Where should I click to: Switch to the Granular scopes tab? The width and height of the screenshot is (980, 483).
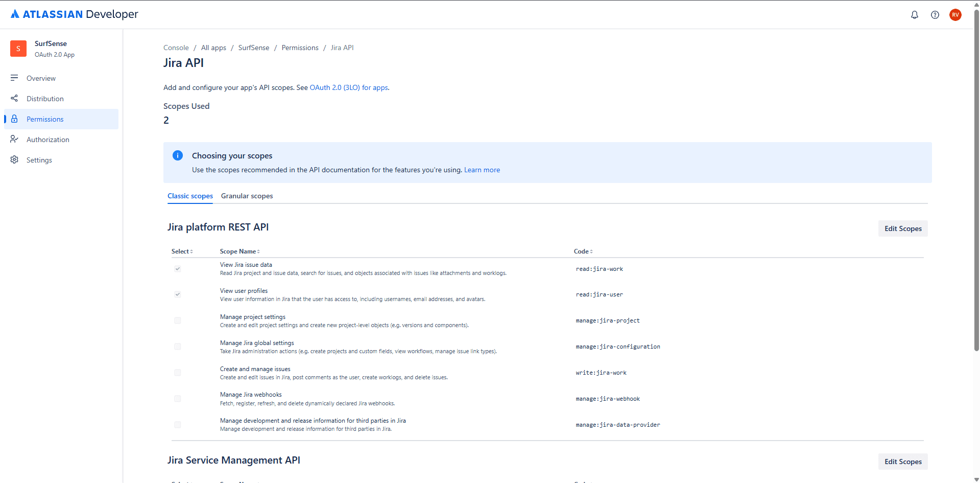[247, 196]
